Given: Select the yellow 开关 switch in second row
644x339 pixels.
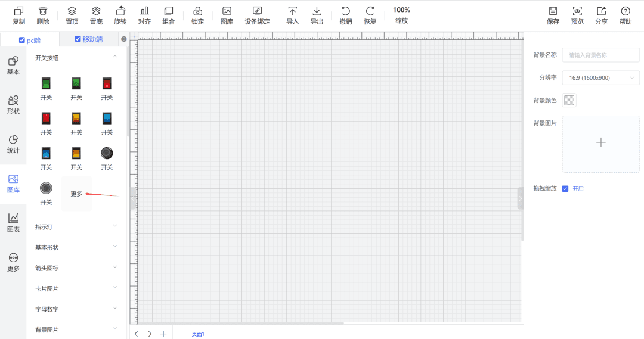Looking at the screenshot, I should [x=76, y=118].
